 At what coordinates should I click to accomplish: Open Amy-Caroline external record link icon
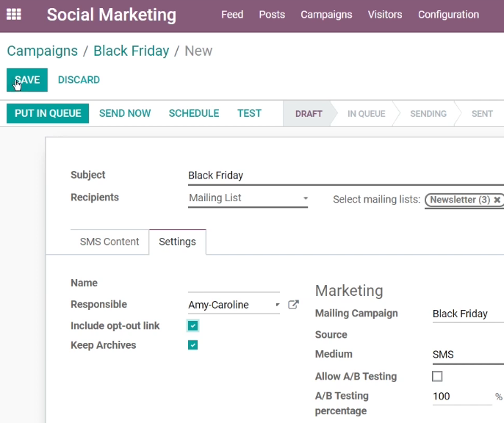[x=293, y=305]
